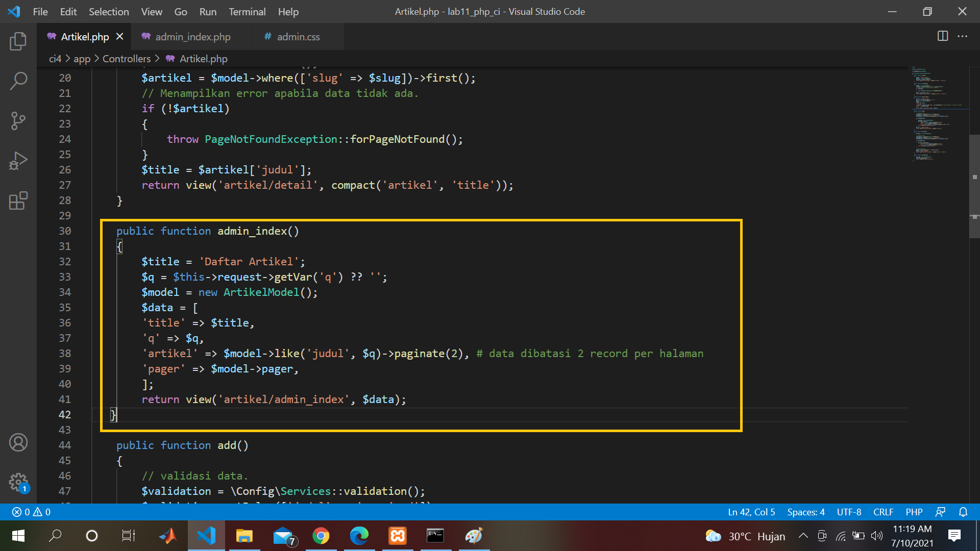Open the Run and Debug panel

[x=18, y=161]
